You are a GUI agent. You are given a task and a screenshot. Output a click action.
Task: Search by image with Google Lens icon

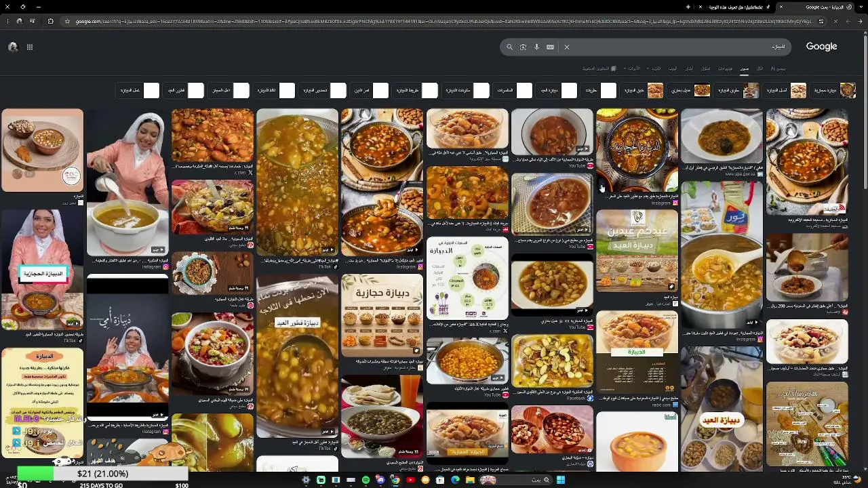pos(523,47)
